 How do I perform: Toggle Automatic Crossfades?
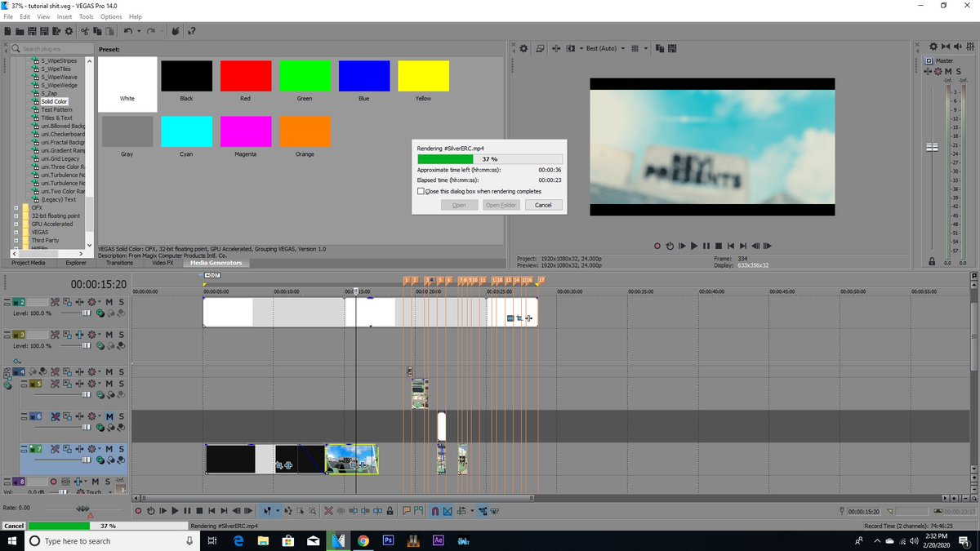(x=448, y=511)
